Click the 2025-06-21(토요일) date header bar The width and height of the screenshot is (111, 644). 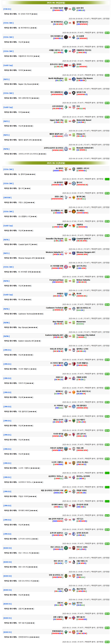pos(56,163)
